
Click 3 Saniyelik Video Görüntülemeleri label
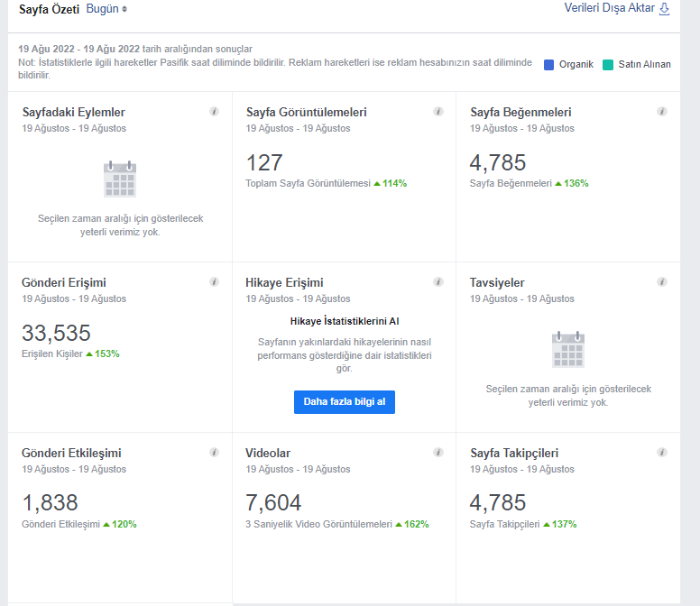[x=318, y=524]
